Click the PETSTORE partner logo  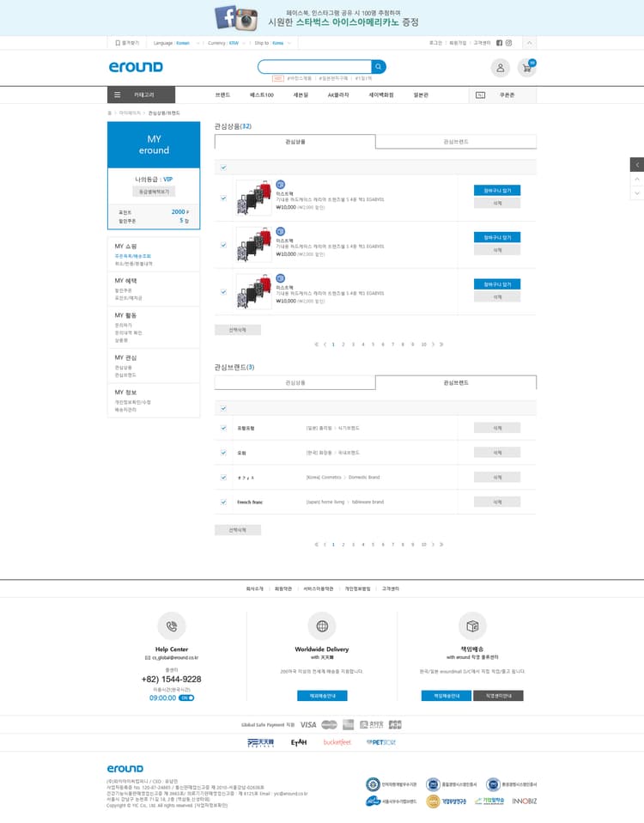click(x=380, y=742)
